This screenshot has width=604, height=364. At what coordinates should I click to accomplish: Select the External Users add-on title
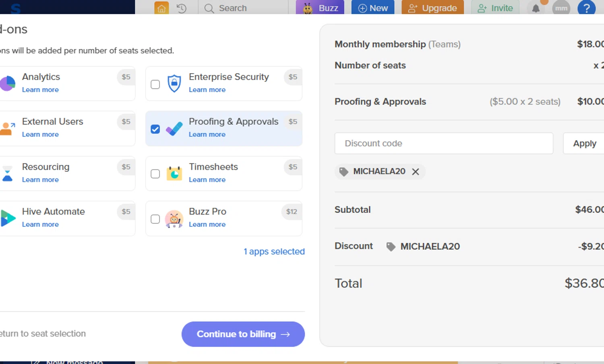click(53, 121)
